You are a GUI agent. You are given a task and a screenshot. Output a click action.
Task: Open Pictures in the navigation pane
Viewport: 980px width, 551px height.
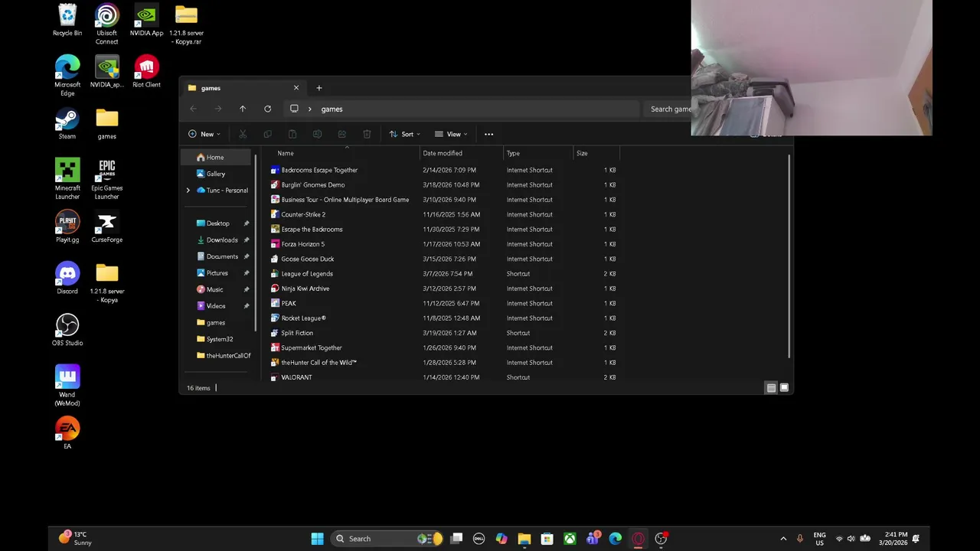[217, 273]
